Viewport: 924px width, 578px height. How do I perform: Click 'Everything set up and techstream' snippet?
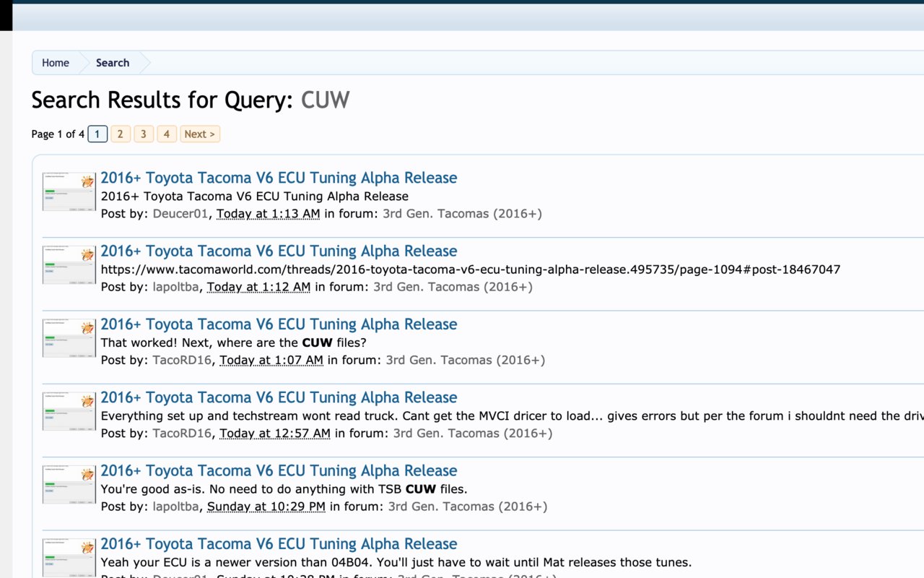pyautogui.click(x=513, y=415)
